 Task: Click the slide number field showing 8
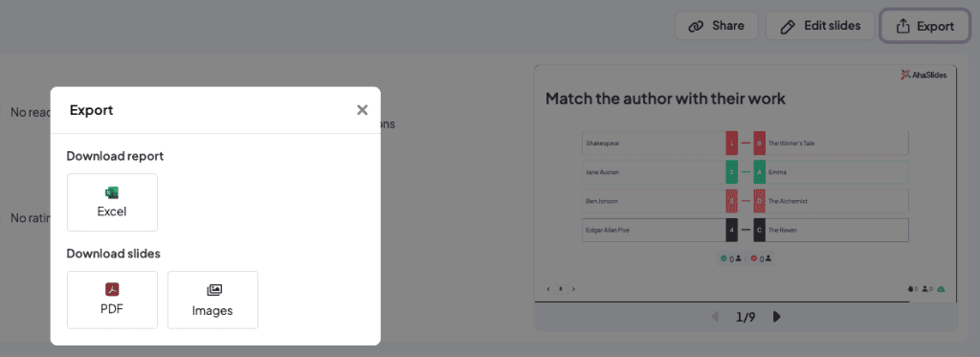(x=561, y=289)
